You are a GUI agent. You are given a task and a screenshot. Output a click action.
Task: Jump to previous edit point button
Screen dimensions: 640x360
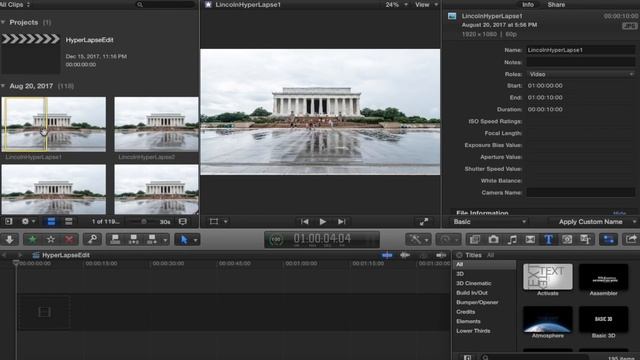pos(304,221)
